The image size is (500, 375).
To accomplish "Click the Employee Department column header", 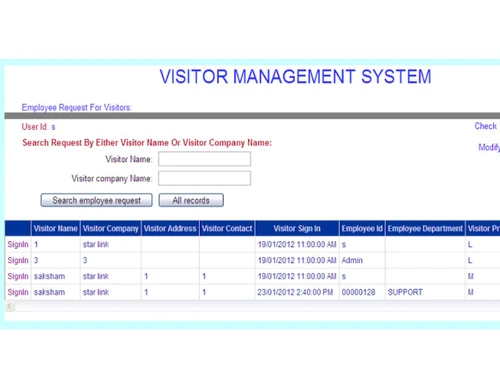I will pos(425,228).
